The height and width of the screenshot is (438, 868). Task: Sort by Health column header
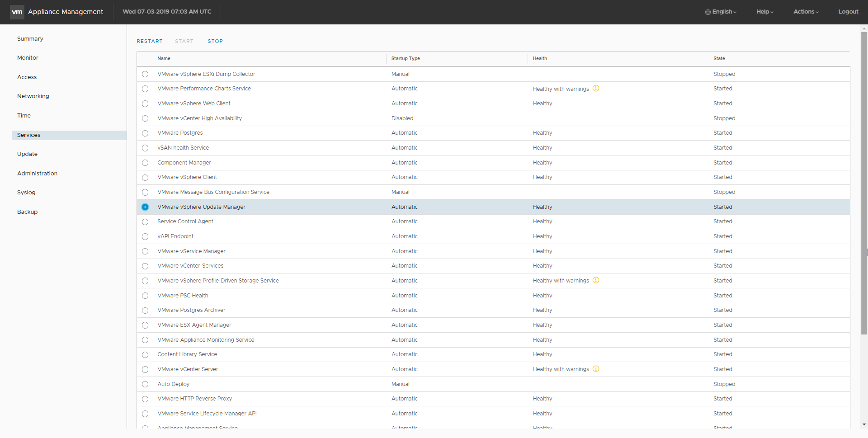(x=540, y=59)
